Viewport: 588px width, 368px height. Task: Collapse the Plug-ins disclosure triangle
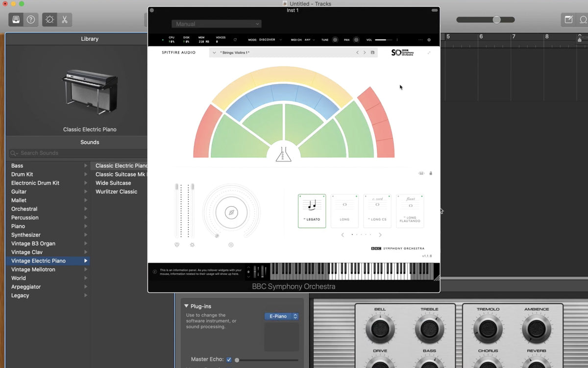(186, 306)
